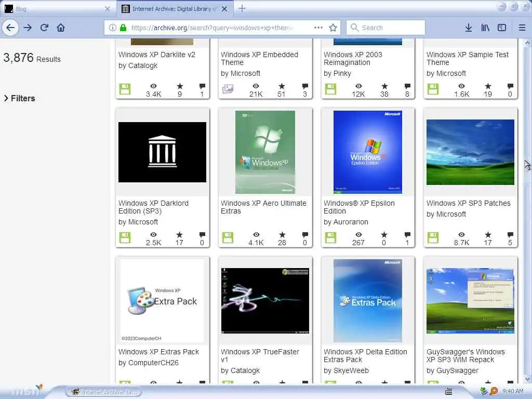Open the Downloads panel

pyautogui.click(x=469, y=28)
